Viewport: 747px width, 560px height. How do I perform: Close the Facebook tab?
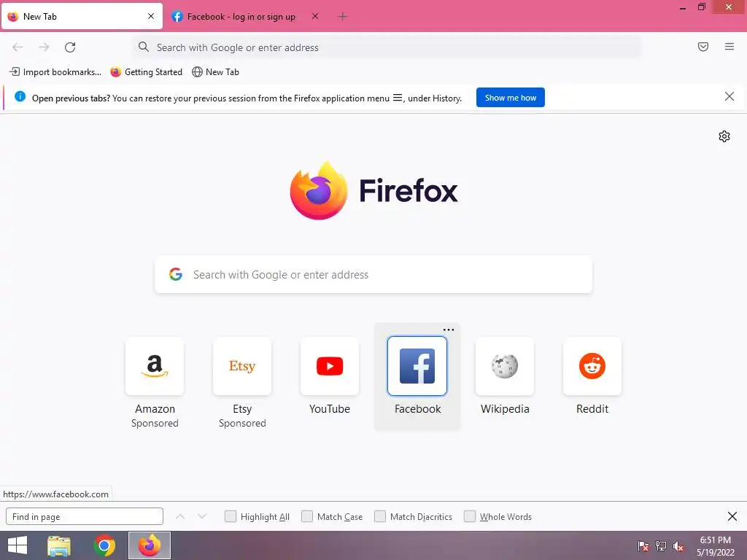315,16
